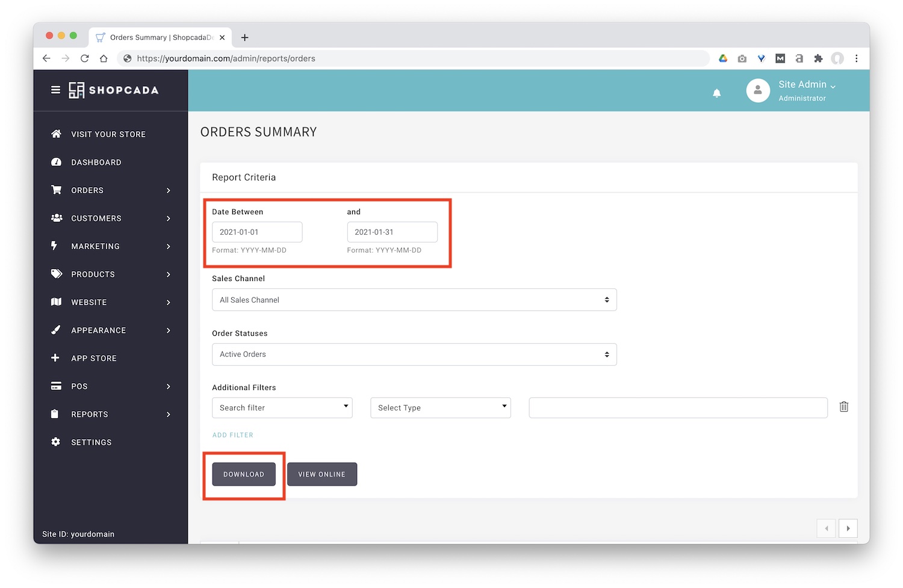Expand the POS submenu chevron
Image resolution: width=903 pixels, height=588 pixels.
coord(169,386)
